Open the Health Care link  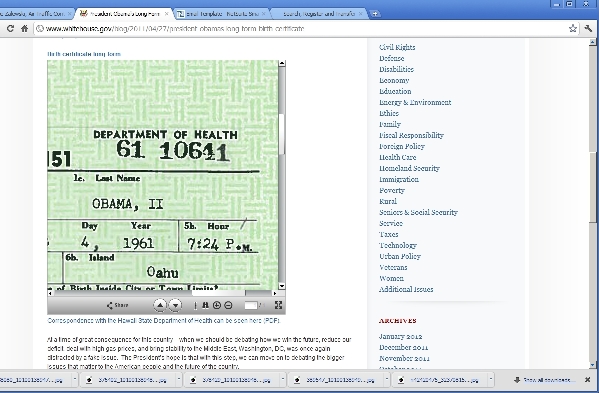(x=397, y=157)
